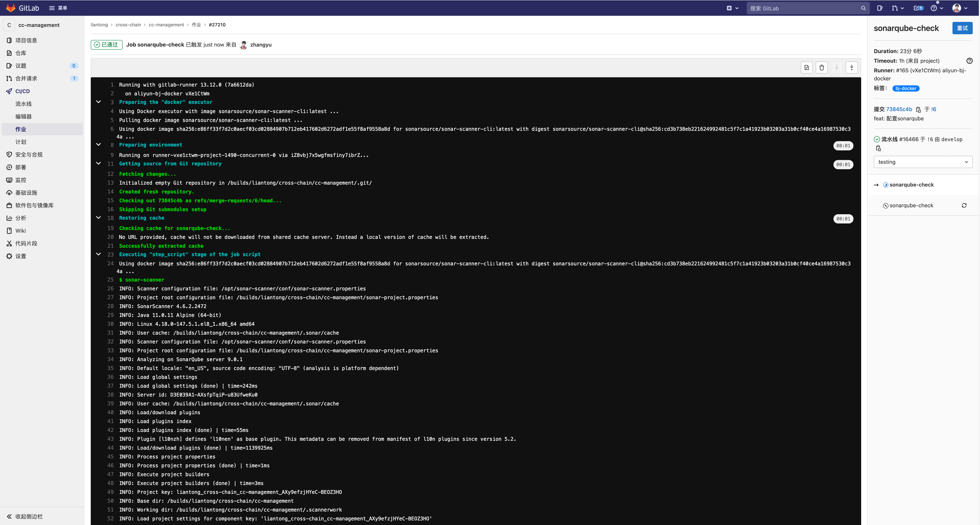Click the erase job log trash icon
This screenshot has height=525, width=980.
pos(821,68)
